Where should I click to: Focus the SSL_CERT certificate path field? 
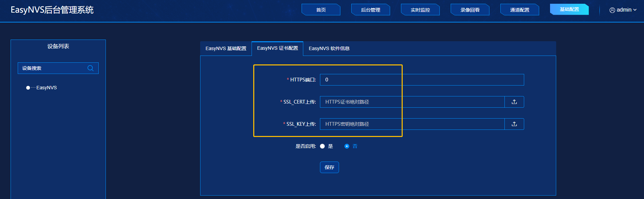coord(412,102)
